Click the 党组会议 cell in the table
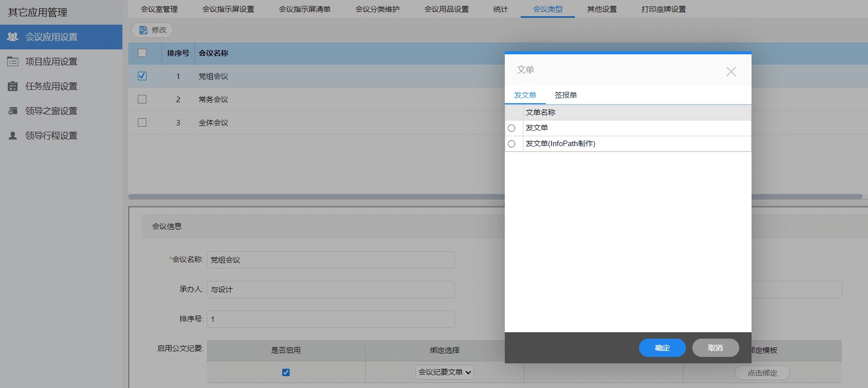This screenshot has width=868, height=388. pyautogui.click(x=213, y=77)
